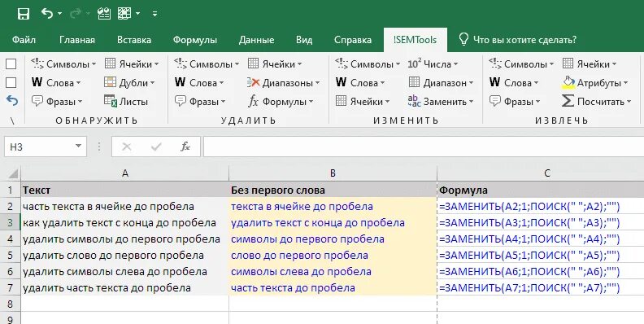Image resolution: width=644 pixels, height=324 pixels.
Task: Switch to the Главная tab
Action: click(77, 40)
